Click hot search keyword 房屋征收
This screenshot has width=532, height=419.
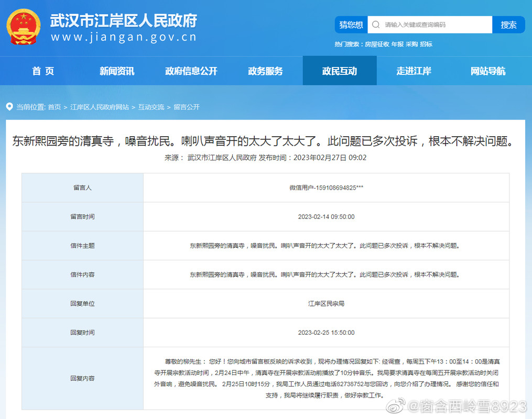(377, 44)
